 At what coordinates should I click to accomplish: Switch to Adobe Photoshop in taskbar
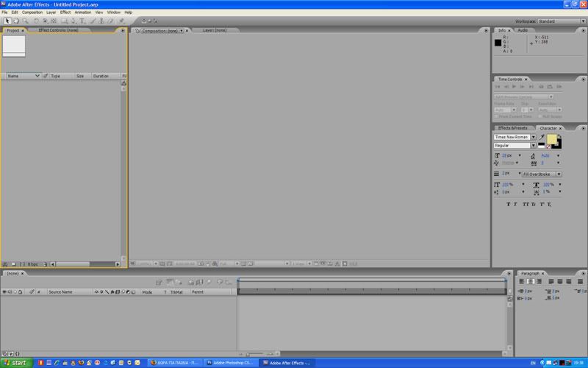(231, 363)
